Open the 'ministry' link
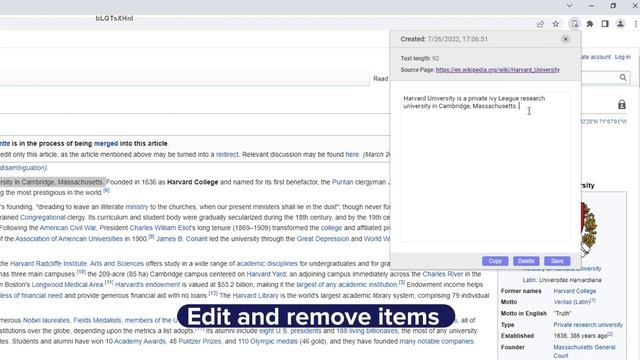Image resolution: width=640 pixels, height=360 pixels. pos(137,207)
